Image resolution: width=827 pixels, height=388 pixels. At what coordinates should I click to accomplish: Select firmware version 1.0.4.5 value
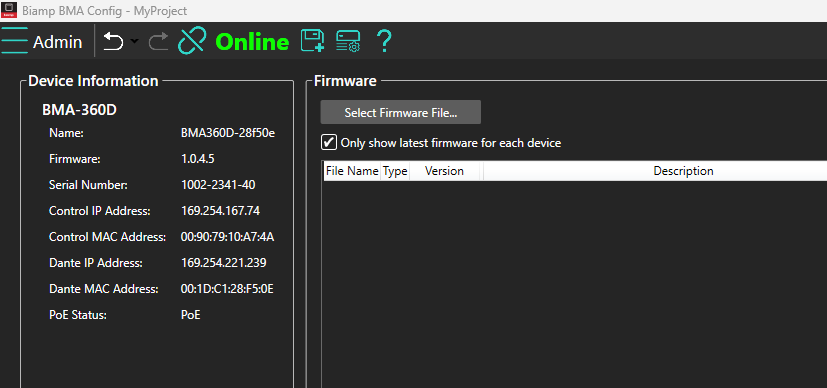click(x=197, y=159)
